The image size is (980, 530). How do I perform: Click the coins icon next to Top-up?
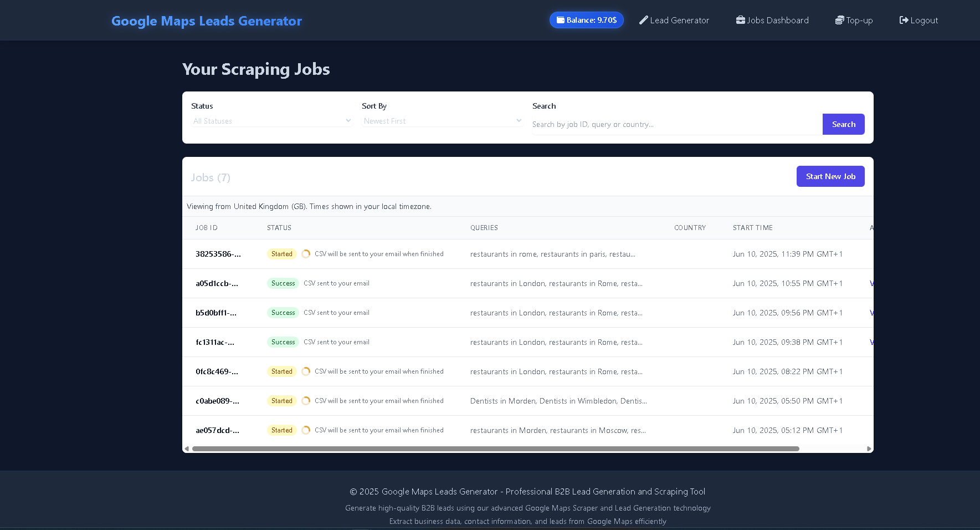point(838,19)
